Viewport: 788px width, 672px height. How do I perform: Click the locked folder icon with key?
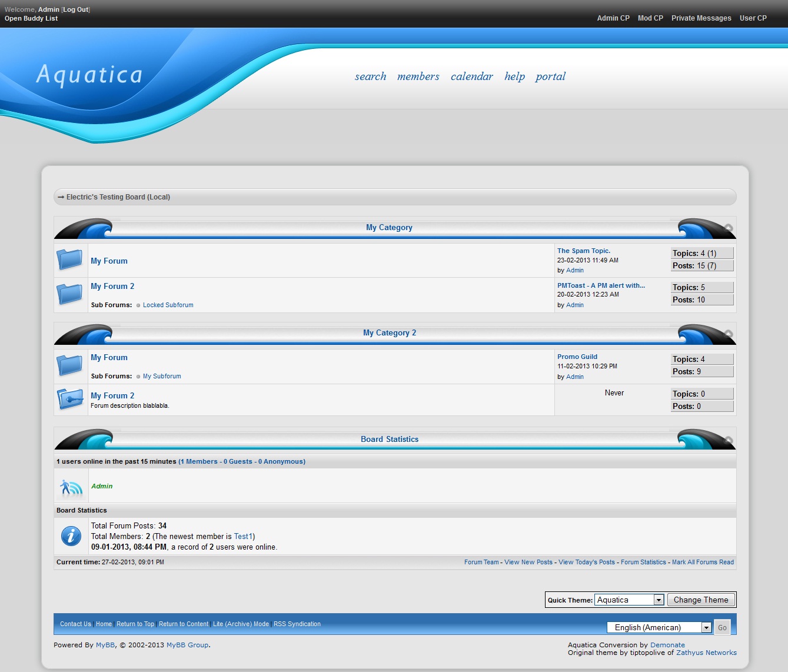(x=71, y=399)
